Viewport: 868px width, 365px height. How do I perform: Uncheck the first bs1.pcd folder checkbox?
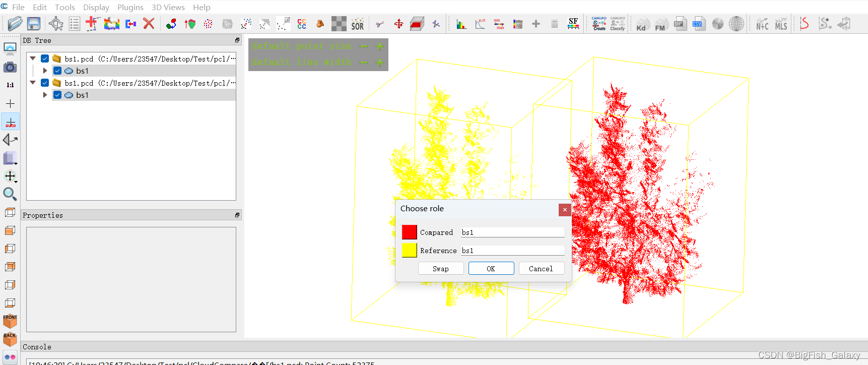pyautogui.click(x=45, y=58)
